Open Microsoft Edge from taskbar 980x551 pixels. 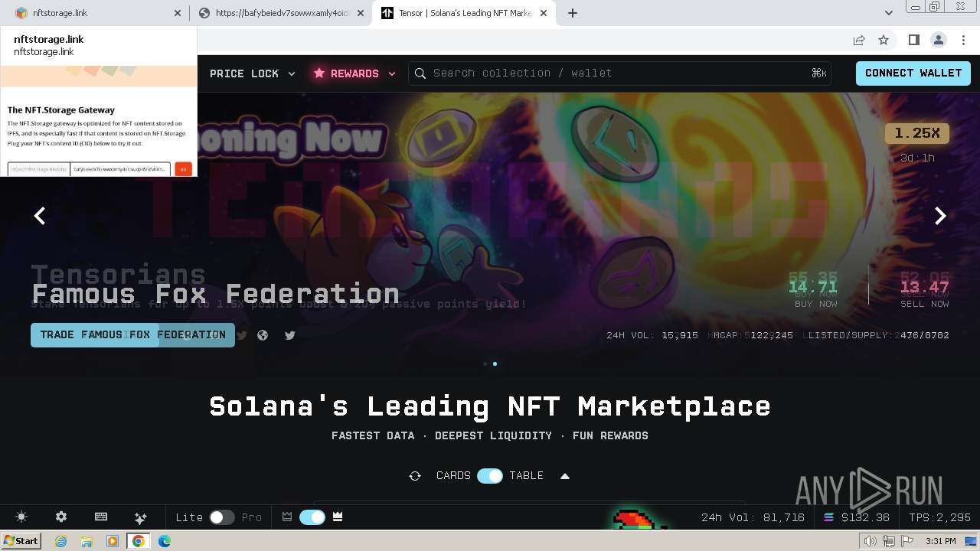165,541
